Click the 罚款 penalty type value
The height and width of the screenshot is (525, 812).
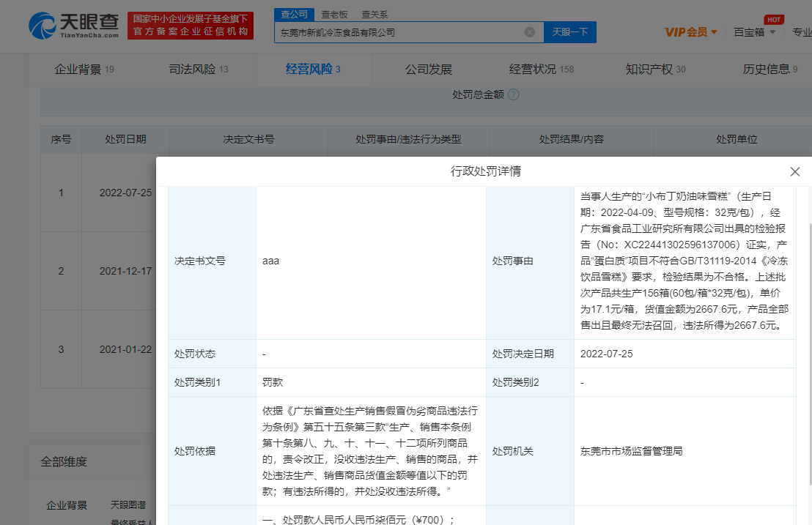pos(273,382)
